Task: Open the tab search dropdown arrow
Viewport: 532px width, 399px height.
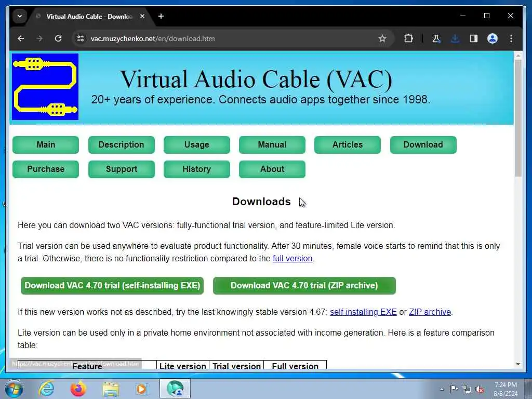Action: tap(20, 16)
